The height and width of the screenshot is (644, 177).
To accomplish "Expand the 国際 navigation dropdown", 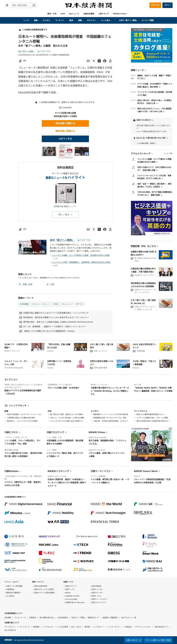I will click(x=81, y=20).
